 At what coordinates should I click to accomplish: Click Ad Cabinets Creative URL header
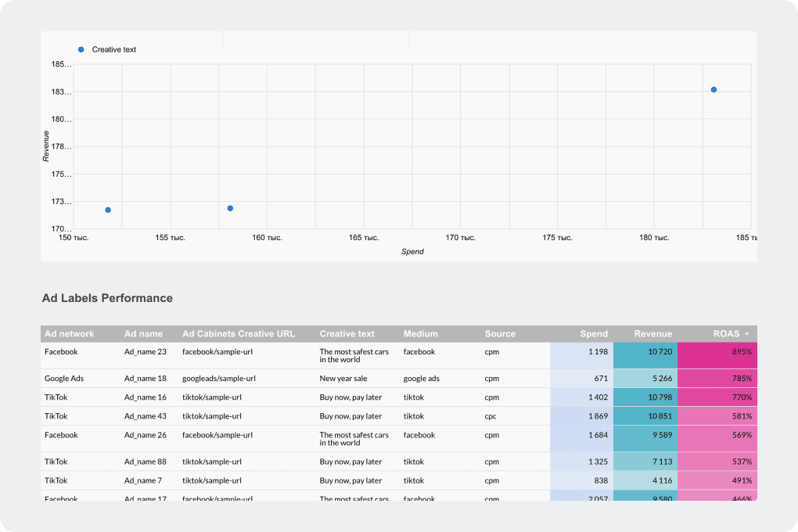pos(239,334)
